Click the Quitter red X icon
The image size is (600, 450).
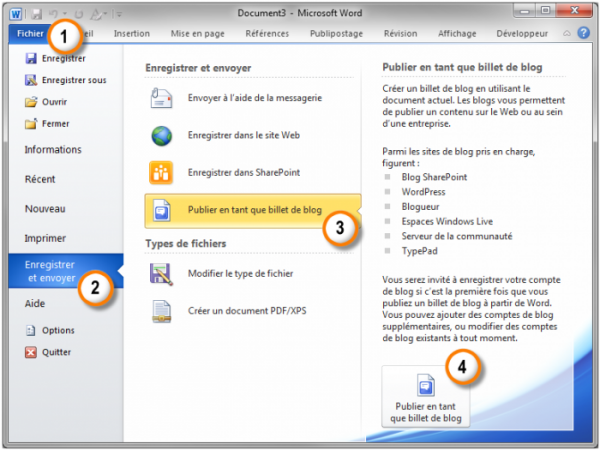click(x=31, y=352)
